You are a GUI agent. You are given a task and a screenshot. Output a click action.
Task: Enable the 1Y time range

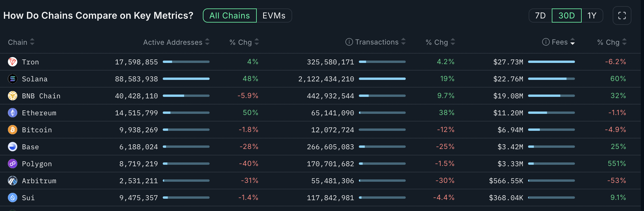tap(592, 16)
